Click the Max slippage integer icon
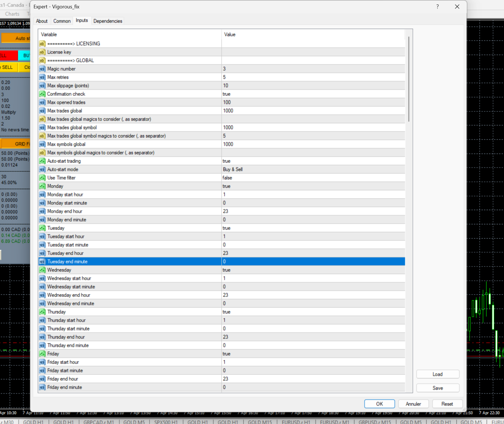This screenshot has height=424, width=504. coord(42,86)
